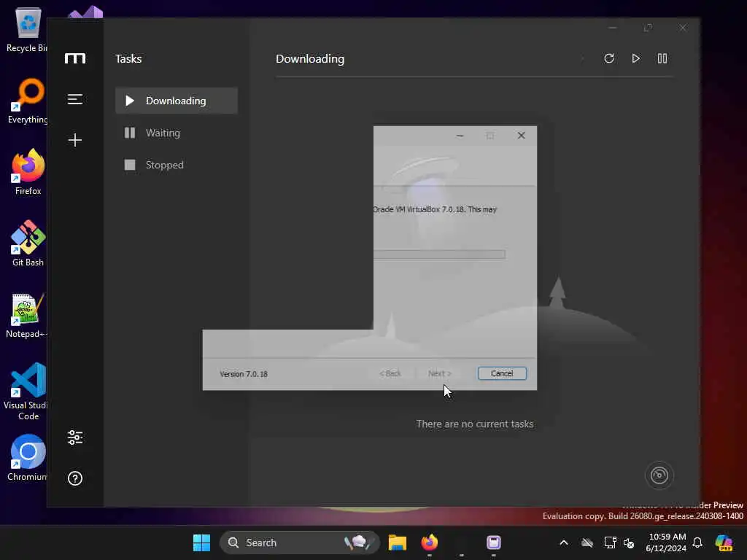The image size is (747, 560).
Task: Resume all tasks with play icon
Action: tap(635, 58)
